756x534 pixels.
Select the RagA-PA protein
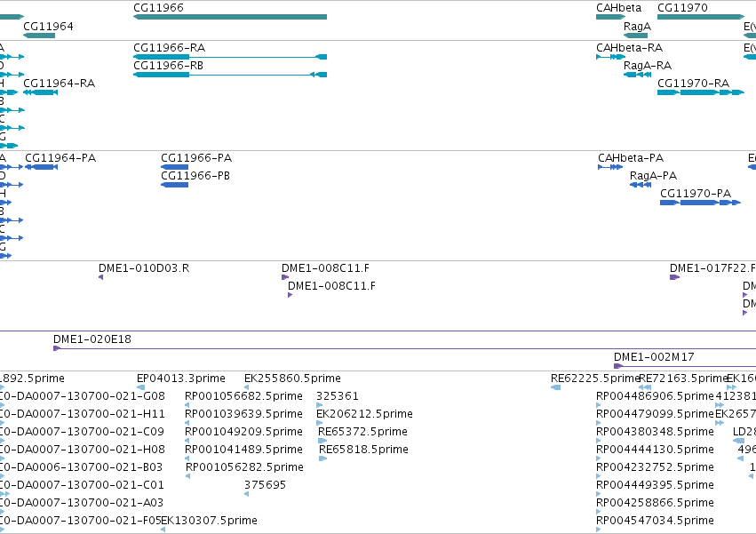tap(641, 185)
